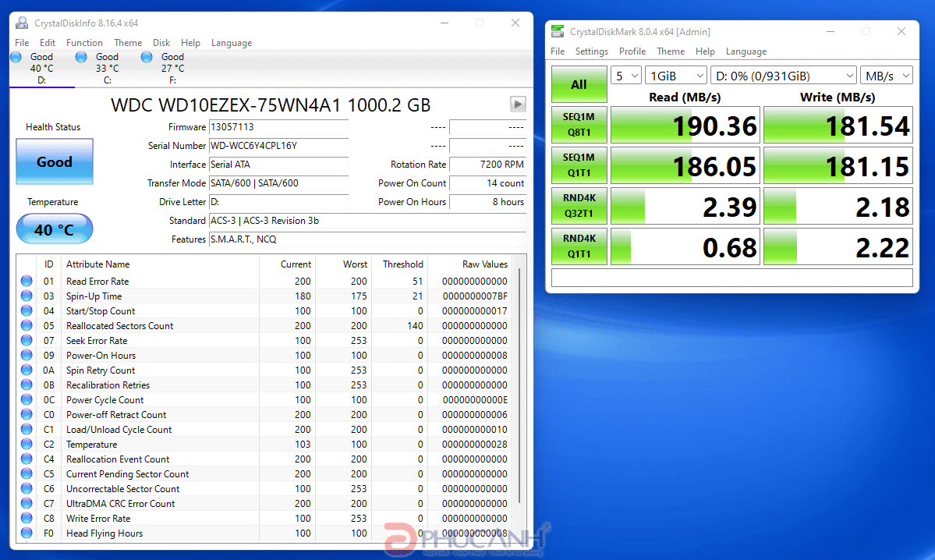The height and width of the screenshot is (560, 935).
Task: Select the F: drive status orb
Action: (x=147, y=57)
